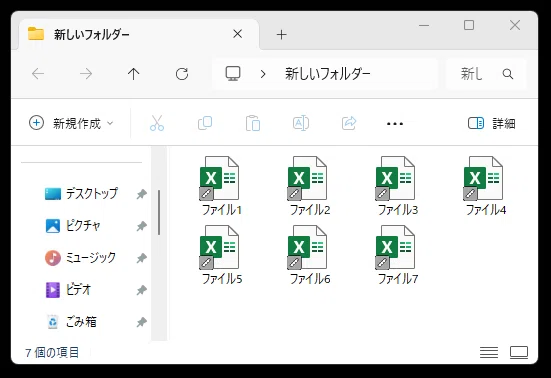
Task: Click the Copy icon in toolbar
Action: [205, 123]
